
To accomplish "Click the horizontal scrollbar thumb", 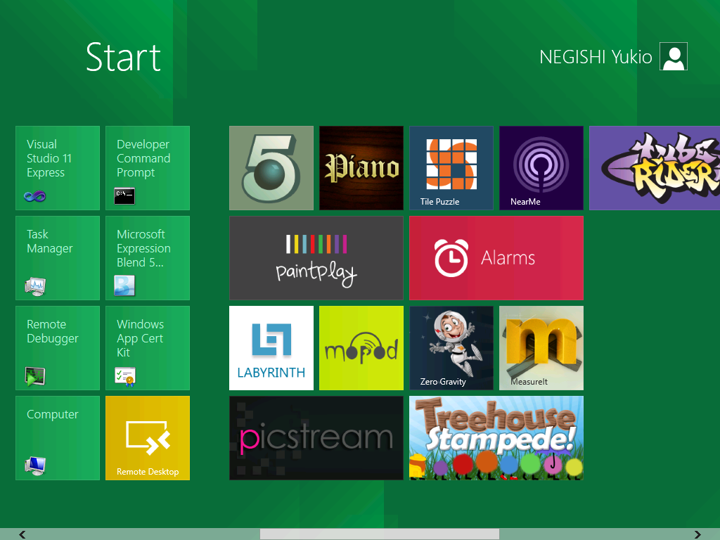I will (x=379, y=534).
